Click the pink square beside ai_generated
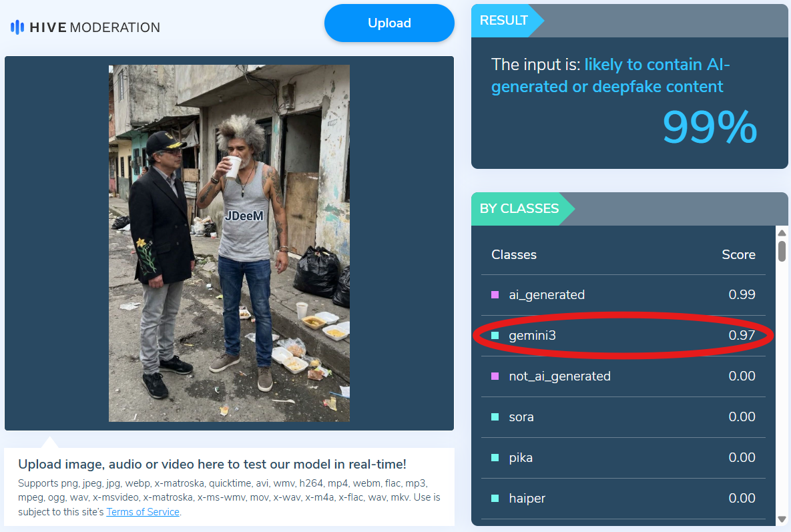Viewport: 791px width, 532px height. (495, 294)
